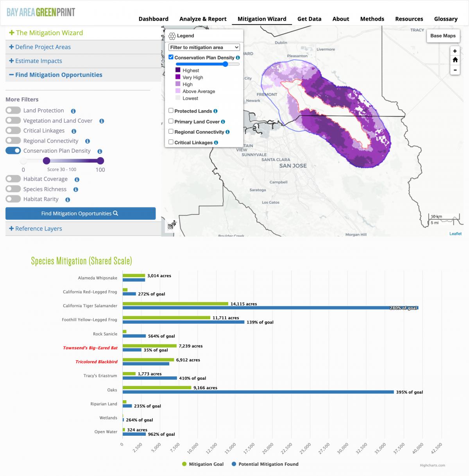Click the Highest density color swatch
The height and width of the screenshot is (476, 469).
pyautogui.click(x=178, y=70)
